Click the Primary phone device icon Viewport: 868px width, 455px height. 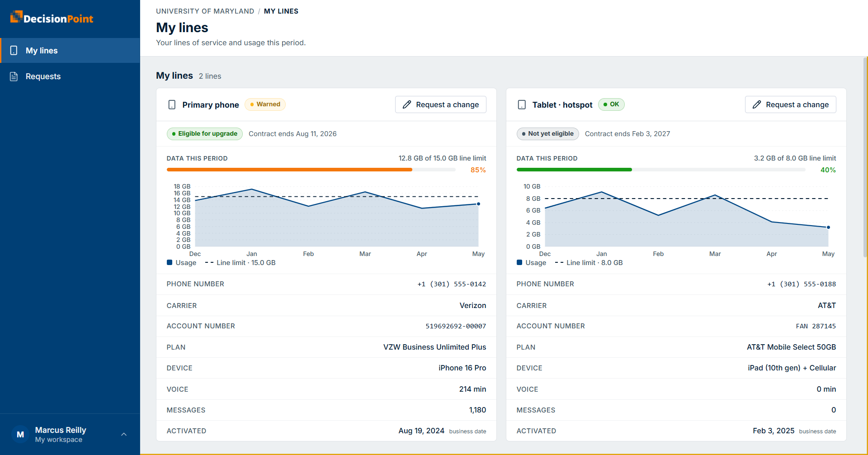pos(172,104)
